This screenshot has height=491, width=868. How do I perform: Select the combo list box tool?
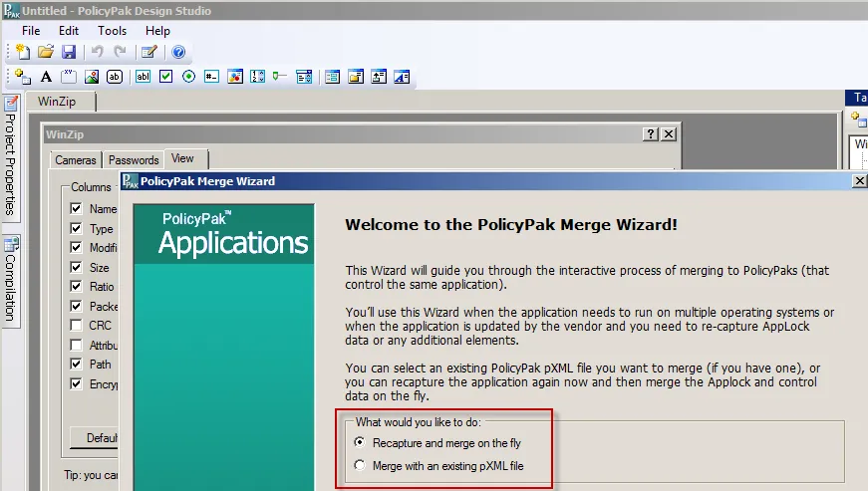coord(304,77)
